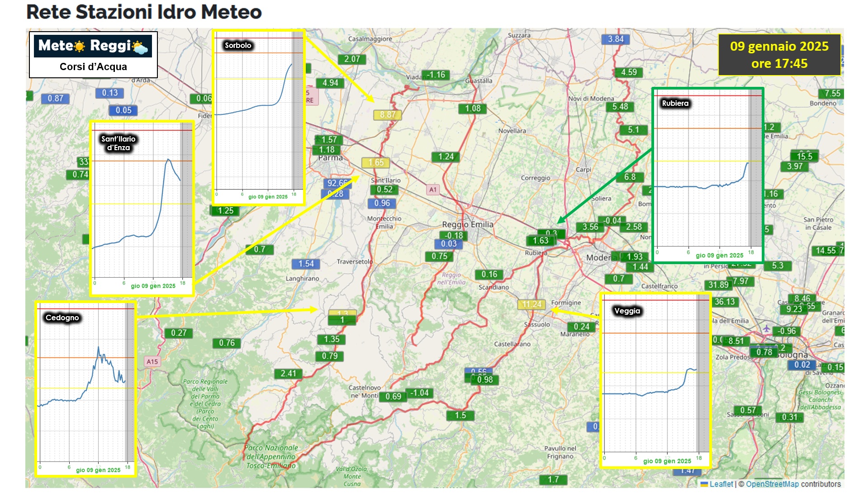Click the yellow 8.87 Sorbolo station marker
This screenshot has height=493, width=868.
pyautogui.click(x=387, y=115)
